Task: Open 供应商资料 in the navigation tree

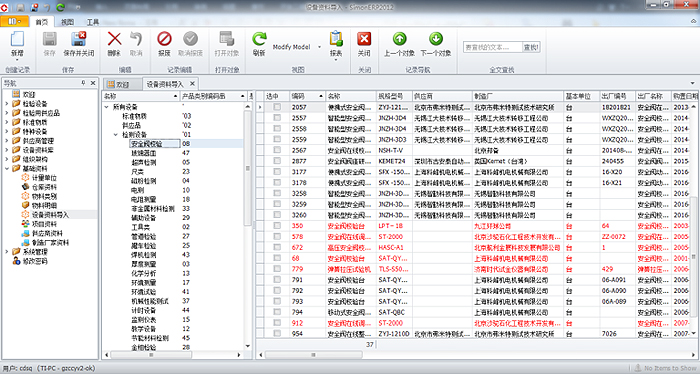Action: (47, 233)
